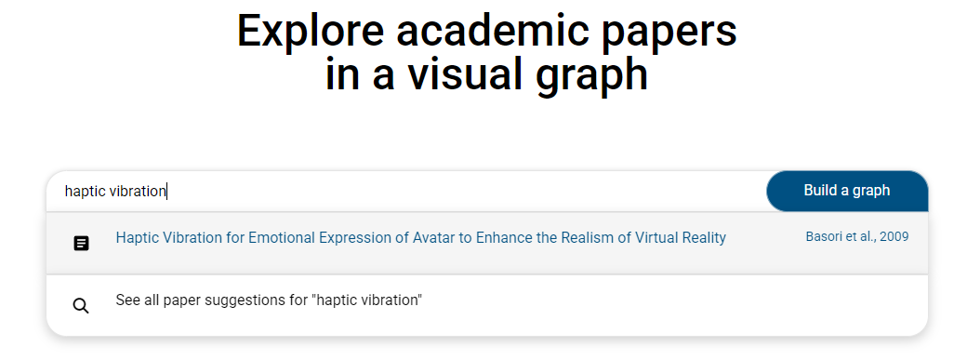Click the magnifying glass icon in the suggestions list

[x=81, y=306]
